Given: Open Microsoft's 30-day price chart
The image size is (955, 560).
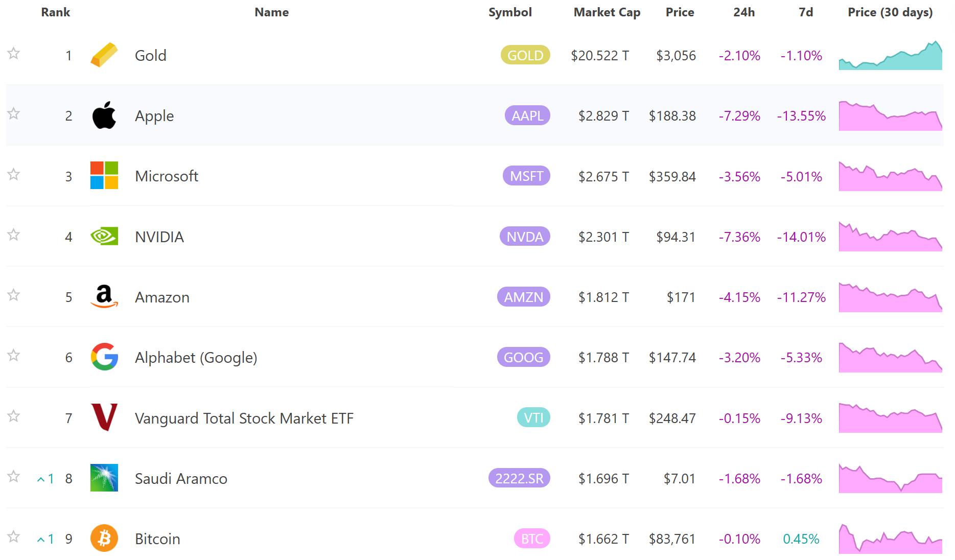Looking at the screenshot, I should 890,176.
